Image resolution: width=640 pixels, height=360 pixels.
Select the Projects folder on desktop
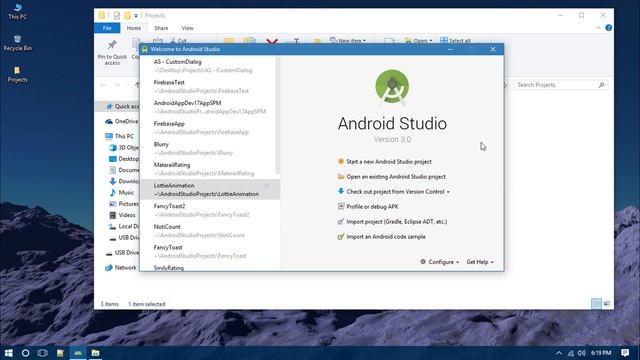pos(17,75)
